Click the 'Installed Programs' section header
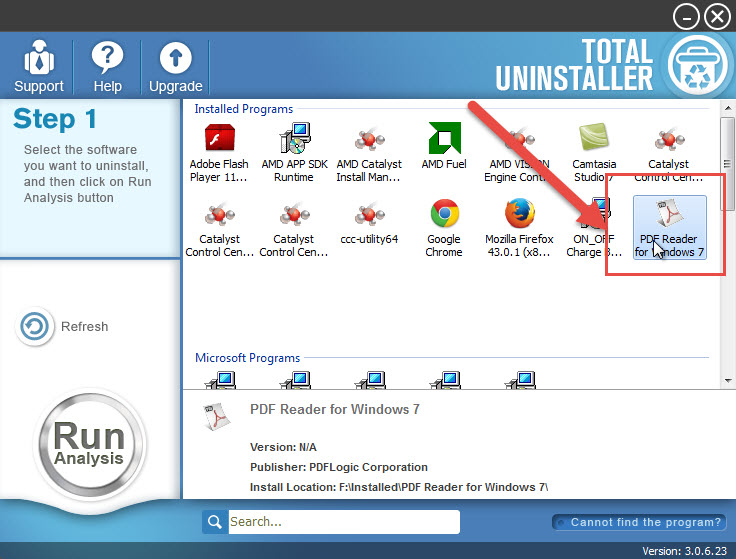 (x=244, y=109)
